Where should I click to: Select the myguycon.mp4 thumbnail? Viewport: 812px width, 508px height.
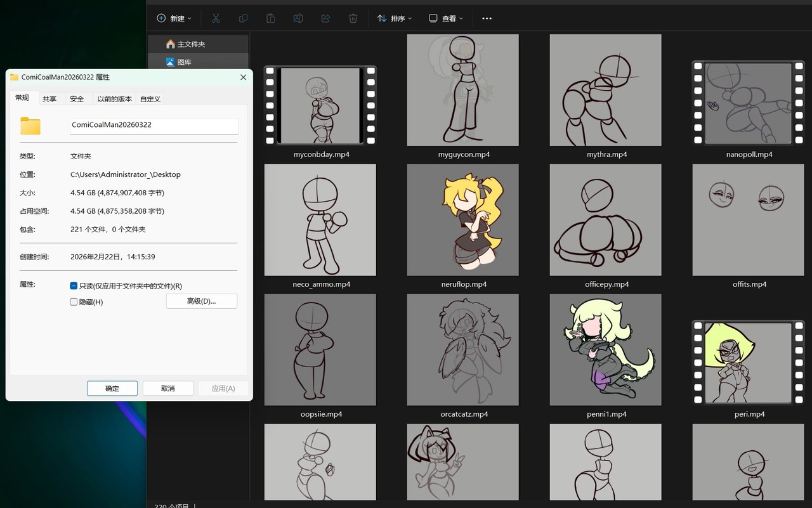click(463, 90)
